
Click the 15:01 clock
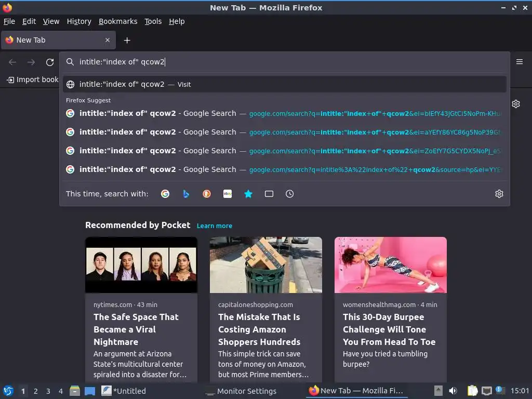click(520, 391)
